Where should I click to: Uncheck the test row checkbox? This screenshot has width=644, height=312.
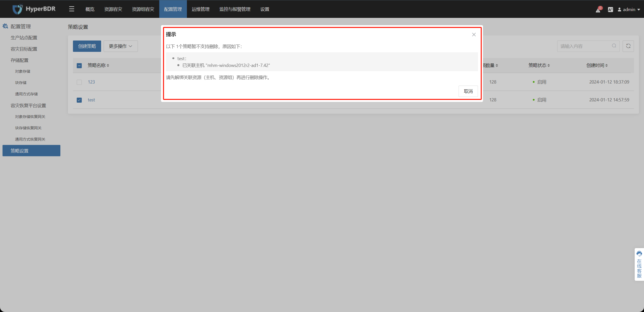(x=79, y=100)
